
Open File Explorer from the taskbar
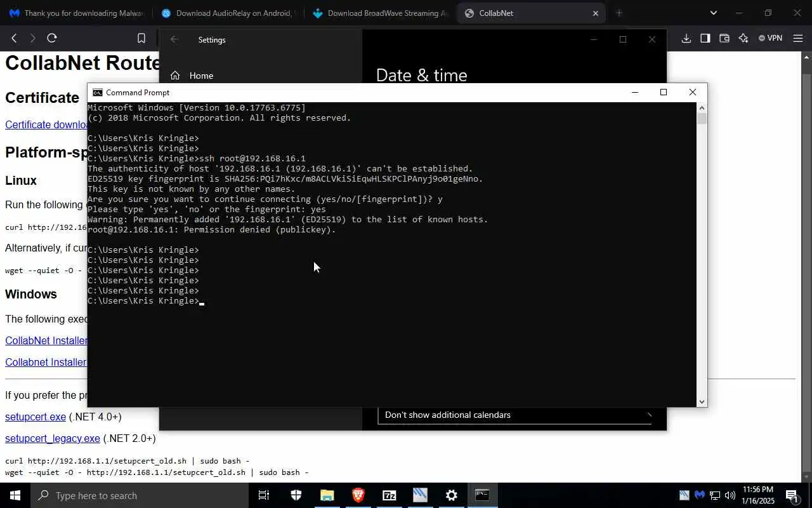pyautogui.click(x=327, y=495)
